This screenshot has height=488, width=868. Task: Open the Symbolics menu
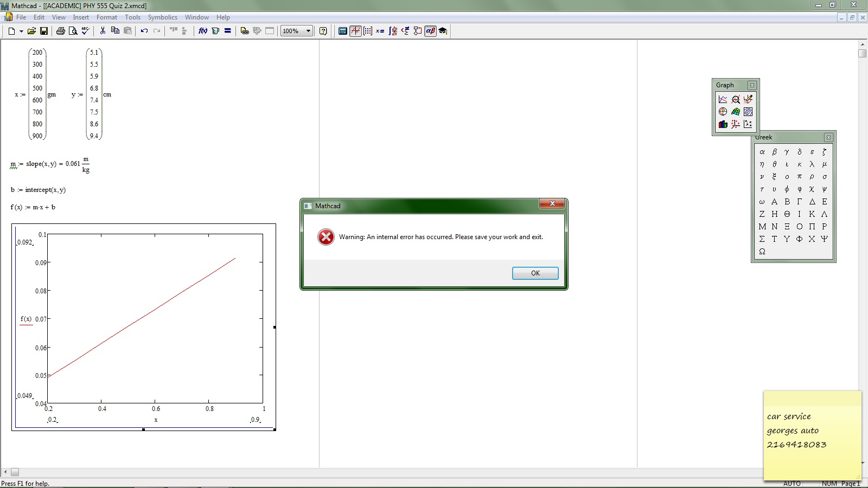tap(162, 17)
